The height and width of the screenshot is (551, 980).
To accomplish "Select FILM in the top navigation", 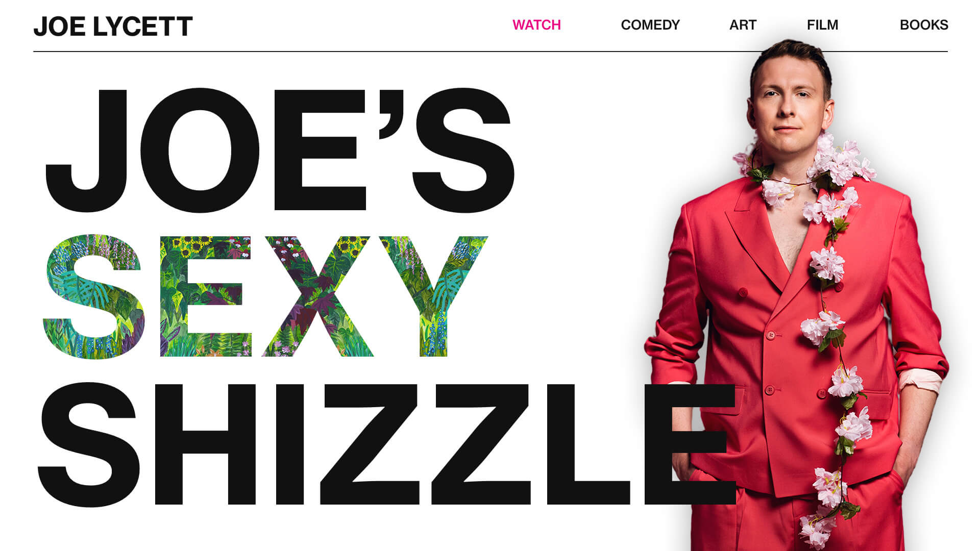I will (822, 25).
